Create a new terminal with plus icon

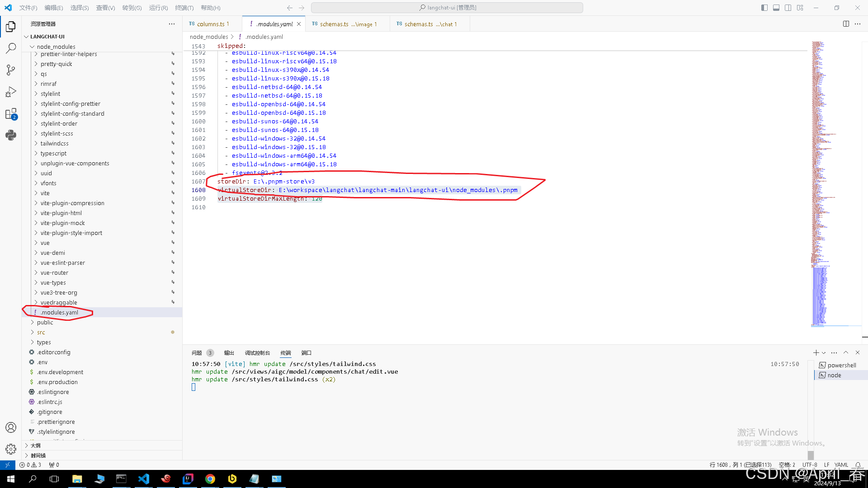(816, 353)
